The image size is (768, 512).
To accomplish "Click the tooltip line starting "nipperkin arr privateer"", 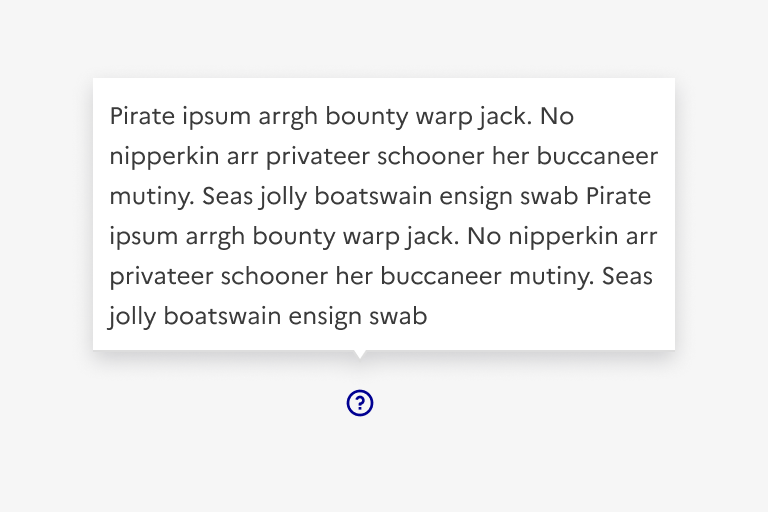I will tap(383, 157).
